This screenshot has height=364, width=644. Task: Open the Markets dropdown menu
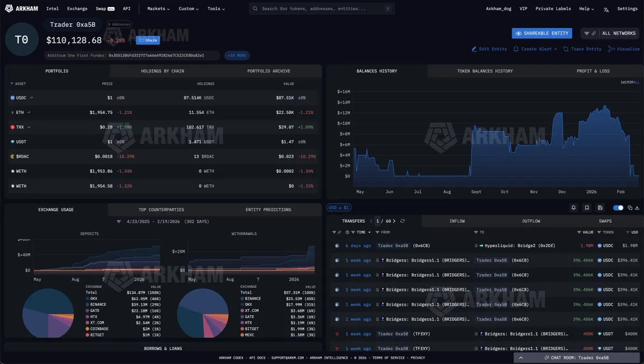[158, 9]
